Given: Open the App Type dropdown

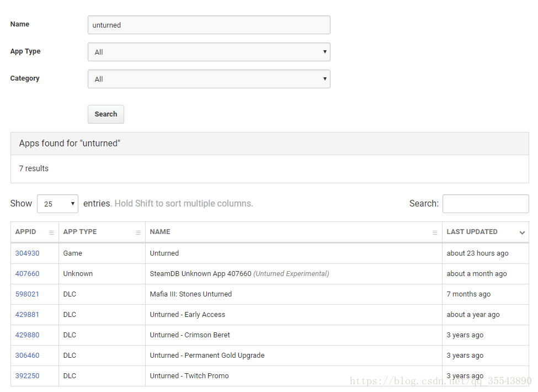Looking at the screenshot, I should (209, 52).
